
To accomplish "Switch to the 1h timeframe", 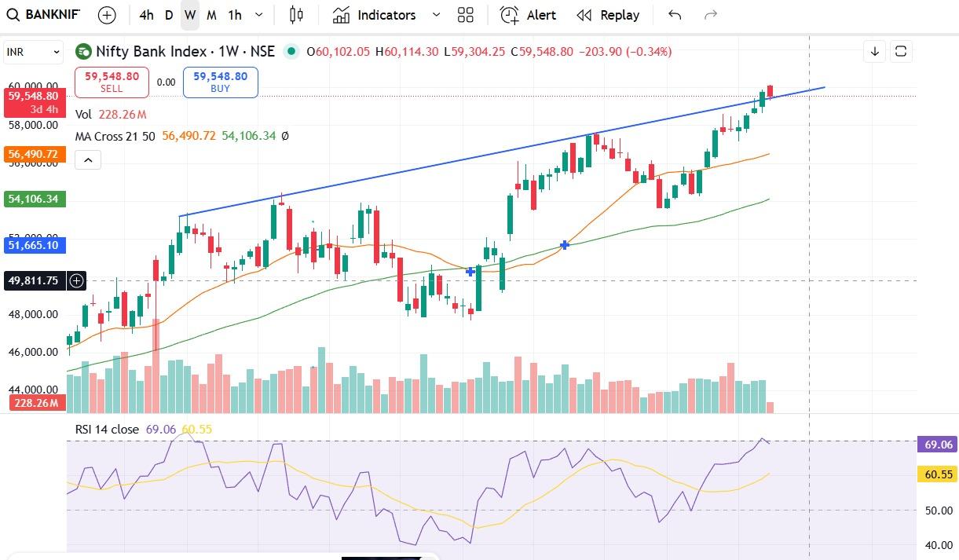I will (x=235, y=15).
